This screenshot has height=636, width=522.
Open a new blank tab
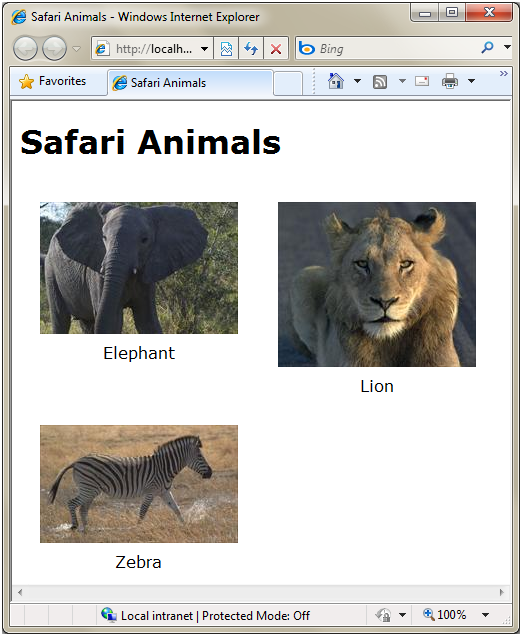pyautogui.click(x=288, y=84)
